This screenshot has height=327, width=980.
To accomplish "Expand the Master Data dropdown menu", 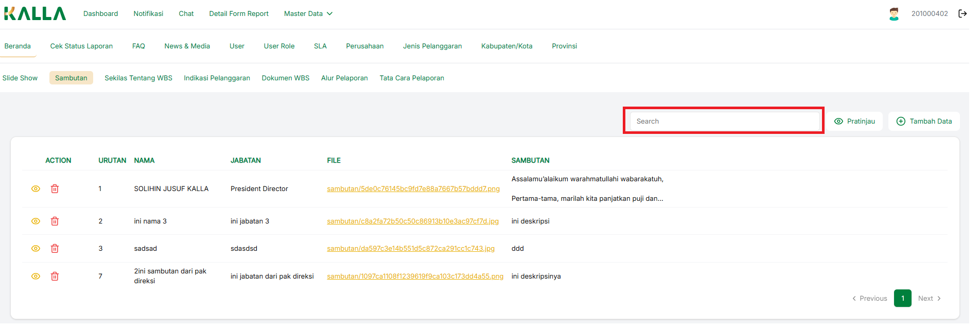I will pyautogui.click(x=308, y=14).
